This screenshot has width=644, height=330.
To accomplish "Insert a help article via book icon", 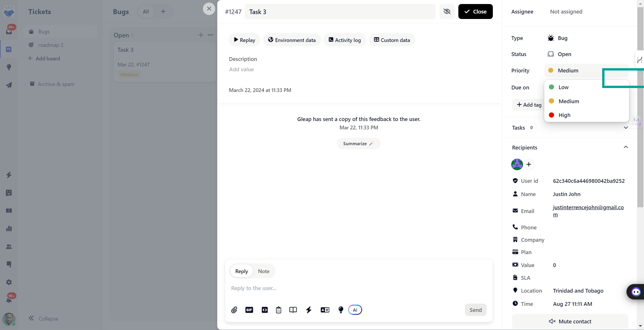I will point(293,310).
